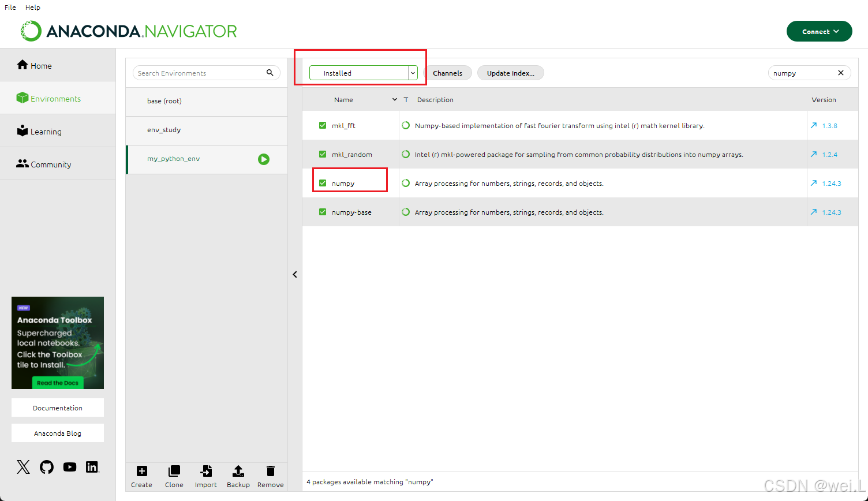This screenshot has height=501, width=868.
Task: Toggle the mkl_fft package checkbox
Action: coord(323,125)
